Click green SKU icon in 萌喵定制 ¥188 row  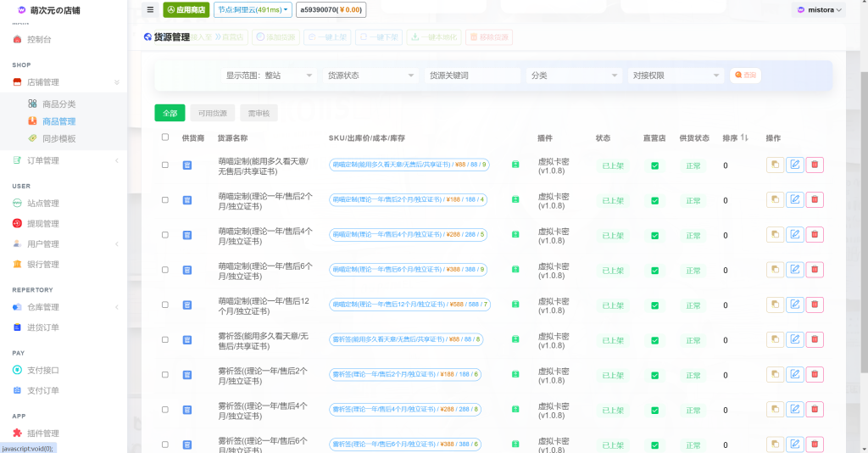tap(515, 199)
